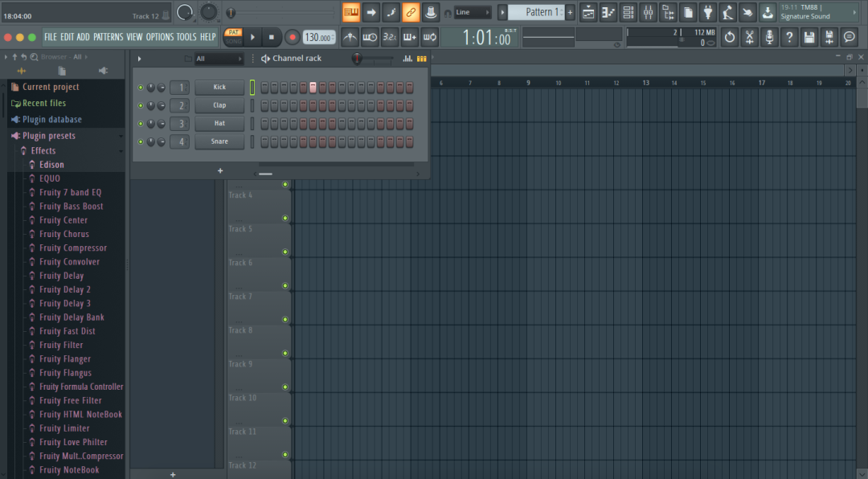Start playback with the play button
The image size is (868, 479).
point(252,37)
